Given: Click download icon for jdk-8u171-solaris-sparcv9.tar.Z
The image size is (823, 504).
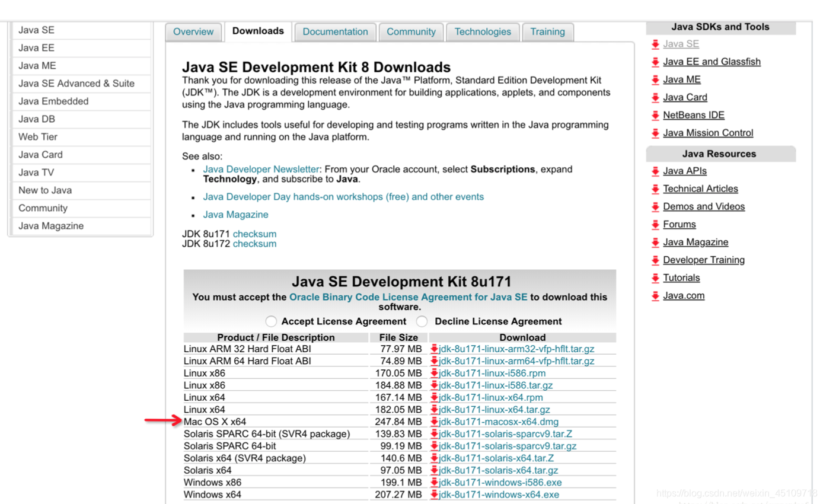Looking at the screenshot, I should coord(434,434).
